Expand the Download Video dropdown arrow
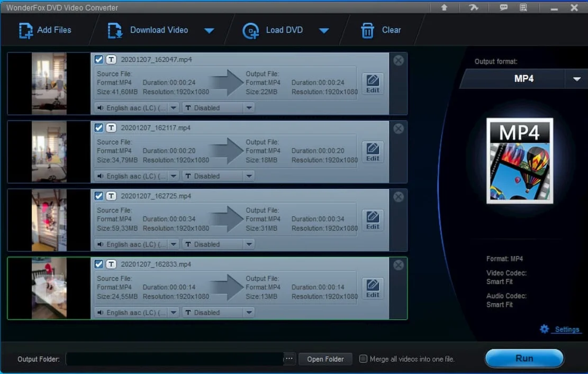Viewport: 588px width, 374px height. [209, 31]
